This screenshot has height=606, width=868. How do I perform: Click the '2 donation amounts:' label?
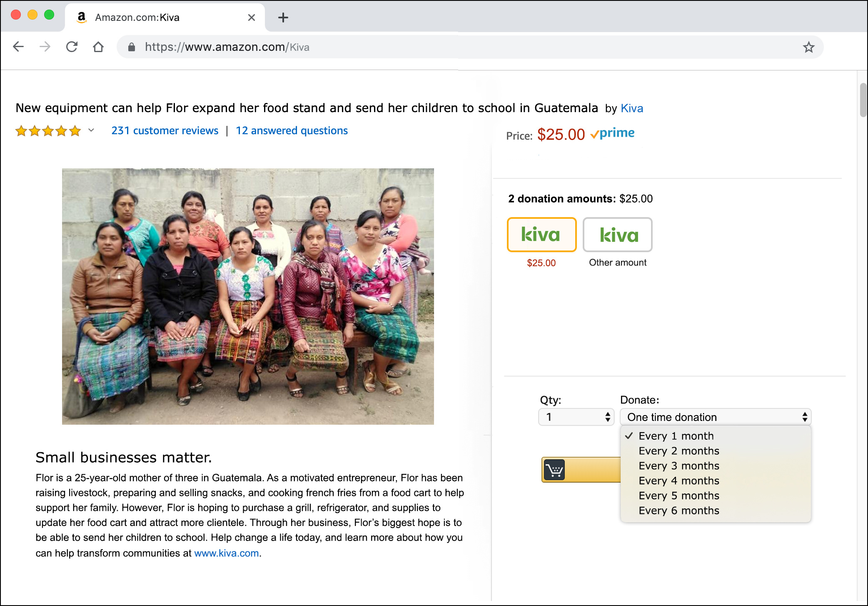[561, 199]
